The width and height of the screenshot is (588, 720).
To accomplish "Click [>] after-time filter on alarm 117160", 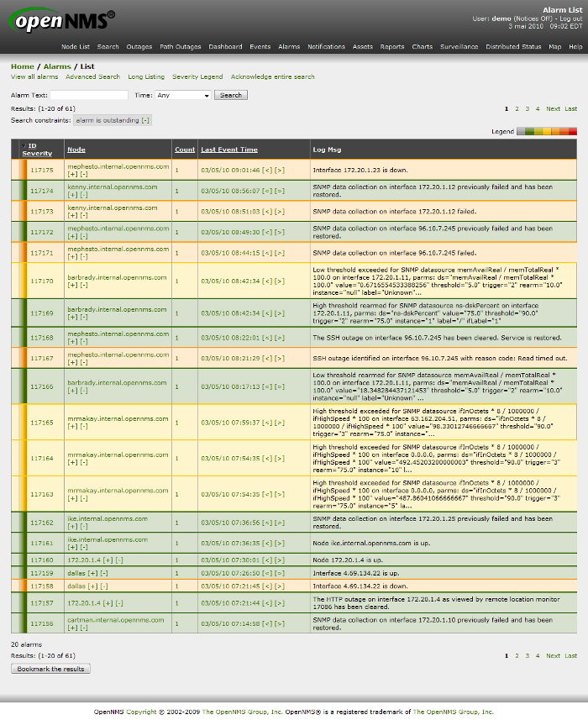I will (278, 560).
